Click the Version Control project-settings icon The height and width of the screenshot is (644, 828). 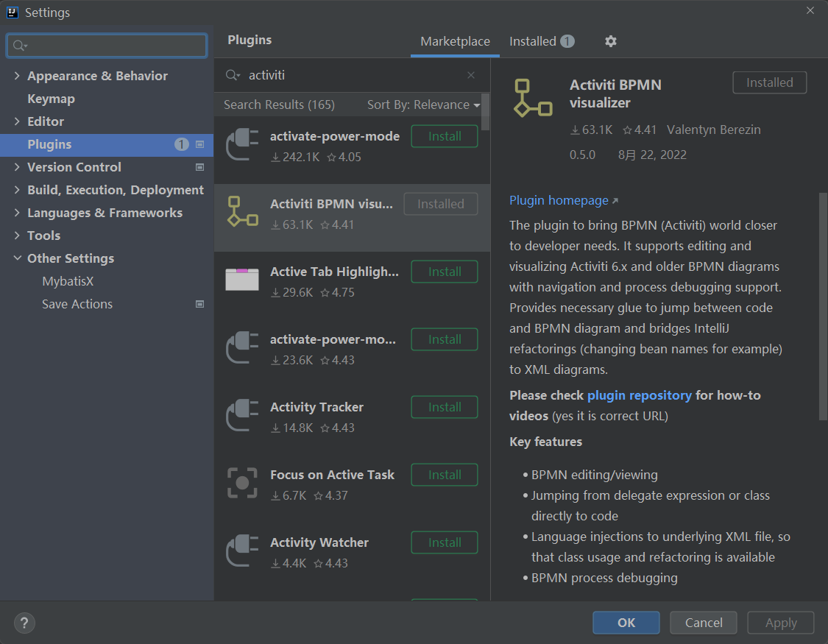200,167
